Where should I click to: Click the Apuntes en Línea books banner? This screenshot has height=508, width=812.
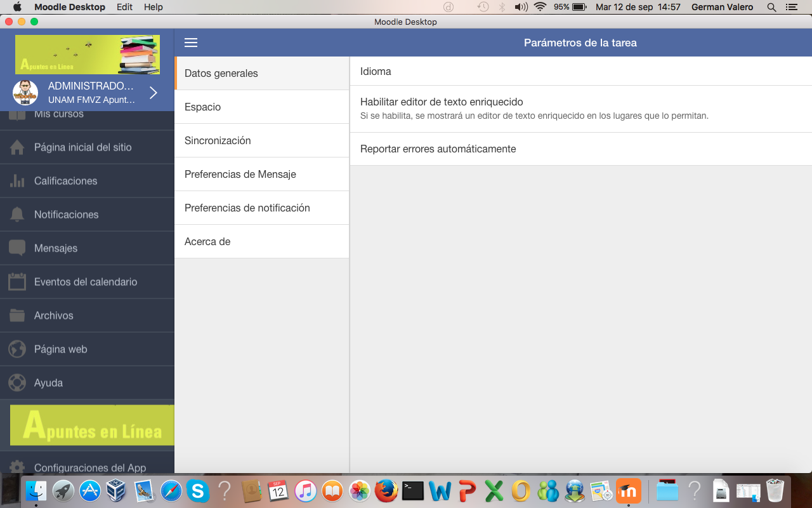[88, 55]
